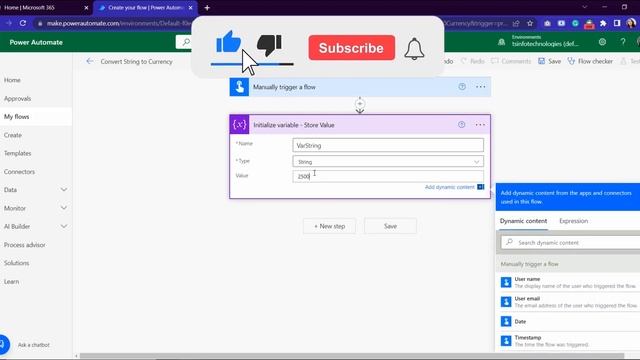Open more options for Manually trigger a flow
Image resolution: width=640 pixels, height=360 pixels.
tap(480, 87)
